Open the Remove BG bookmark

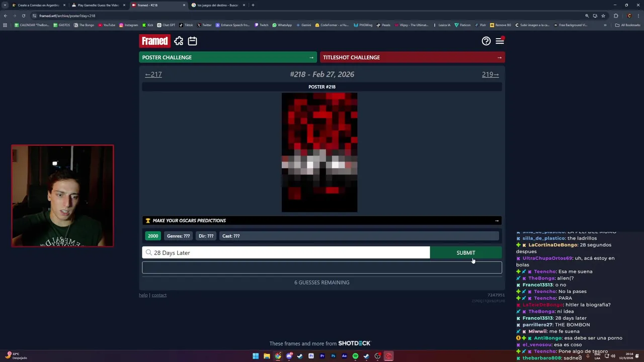pos(501,25)
